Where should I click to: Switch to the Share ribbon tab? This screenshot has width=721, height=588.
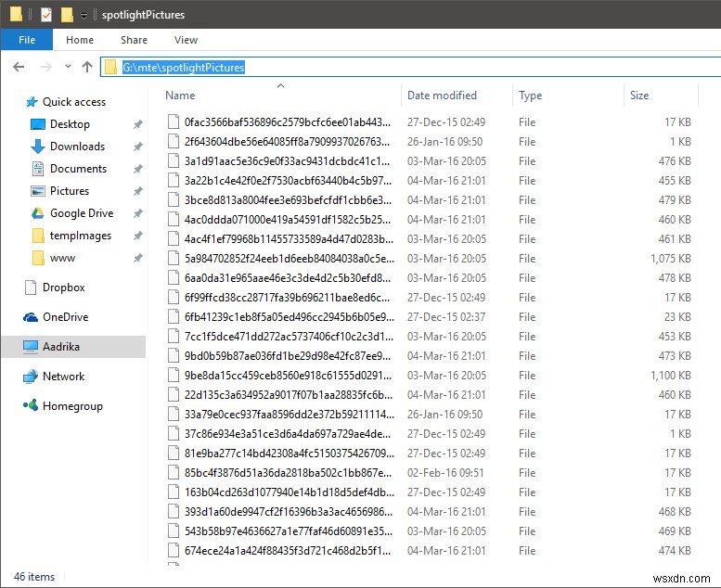[134, 40]
